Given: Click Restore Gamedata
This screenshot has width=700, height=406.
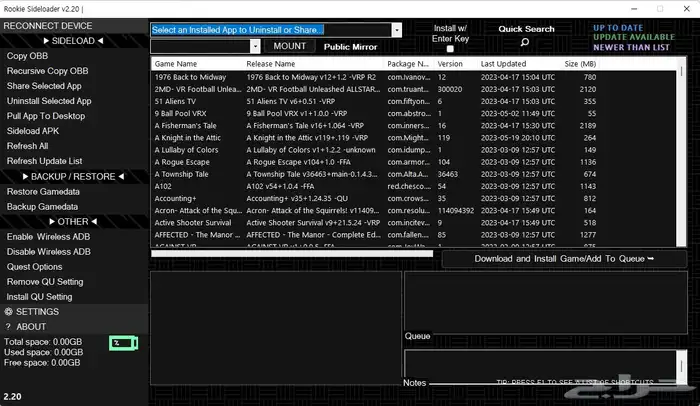Looking at the screenshot, I should click(43, 192).
